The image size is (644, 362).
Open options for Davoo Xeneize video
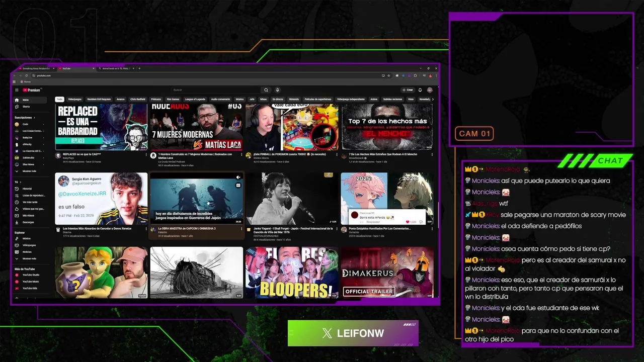[146, 229]
